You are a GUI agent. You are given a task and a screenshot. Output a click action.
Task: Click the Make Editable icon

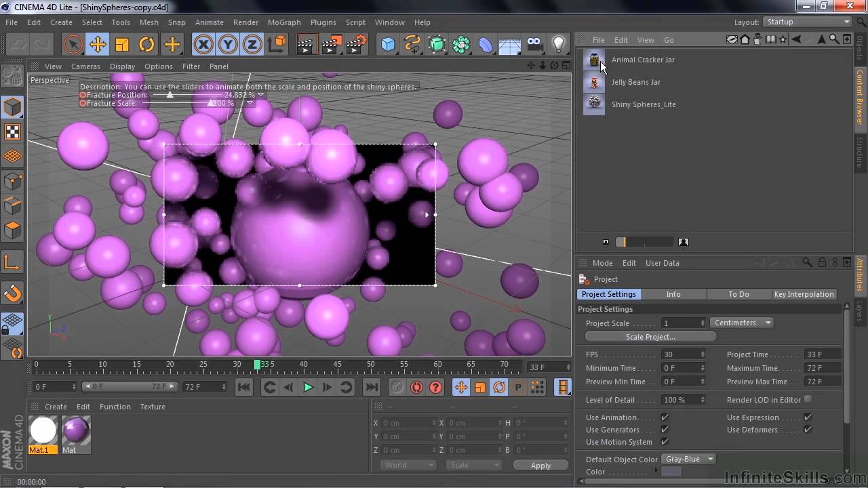[12, 76]
